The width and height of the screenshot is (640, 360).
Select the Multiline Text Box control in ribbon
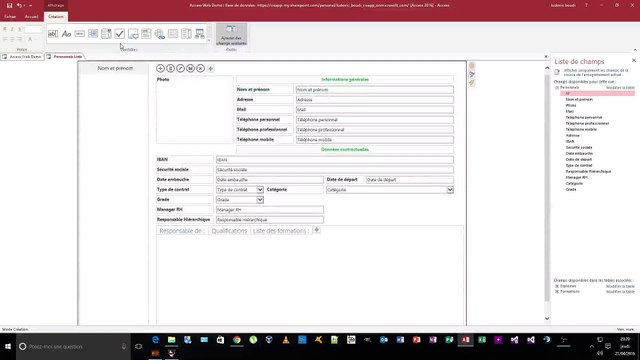[x=173, y=34]
